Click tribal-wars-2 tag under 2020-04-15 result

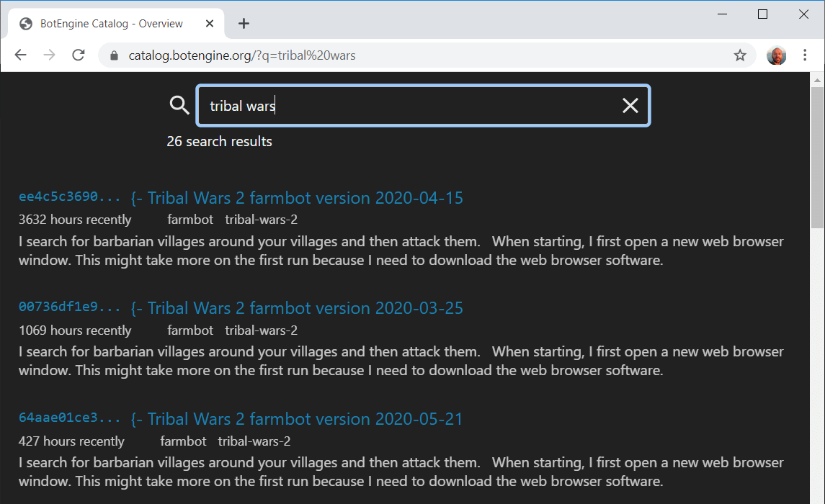(x=261, y=219)
